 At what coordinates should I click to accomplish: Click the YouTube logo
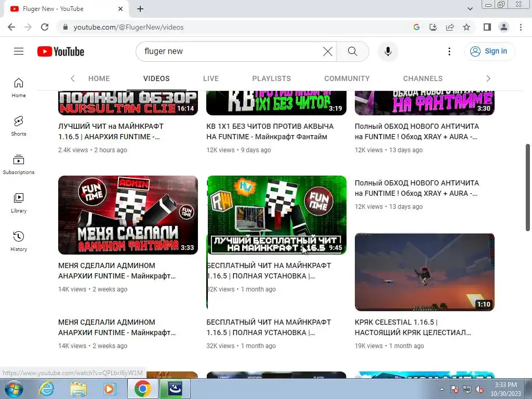tap(61, 51)
